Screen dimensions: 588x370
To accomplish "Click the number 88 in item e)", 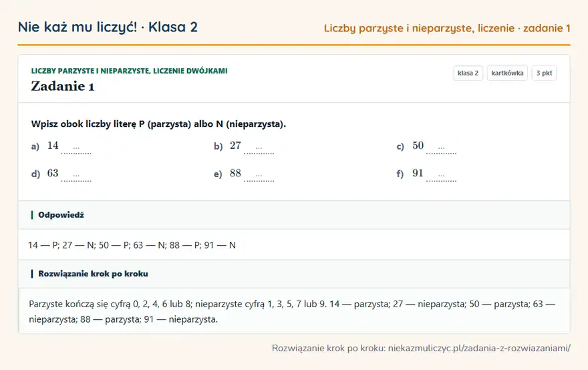I will coord(235,173).
